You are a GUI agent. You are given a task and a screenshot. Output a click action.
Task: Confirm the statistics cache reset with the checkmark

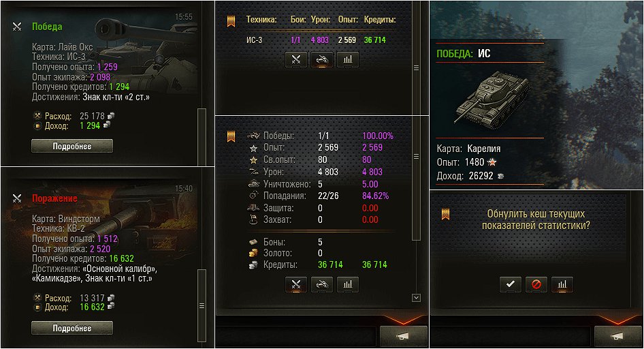click(x=511, y=284)
